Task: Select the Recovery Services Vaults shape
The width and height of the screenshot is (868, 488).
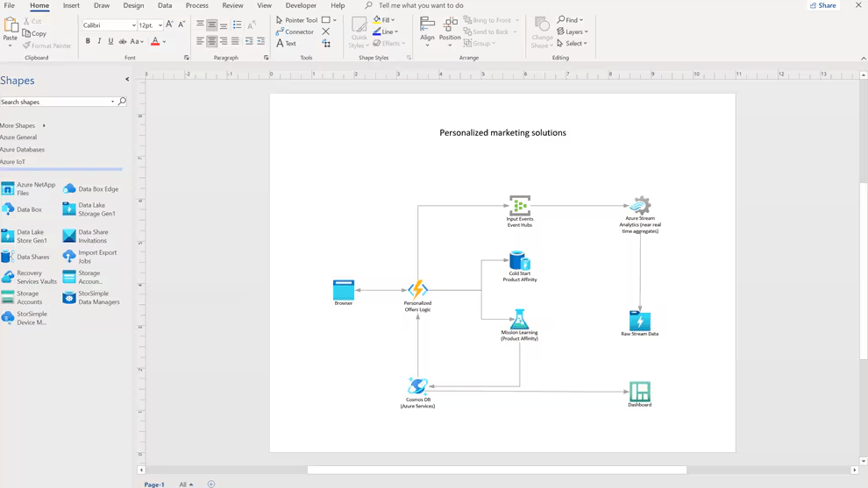Action: coord(29,277)
